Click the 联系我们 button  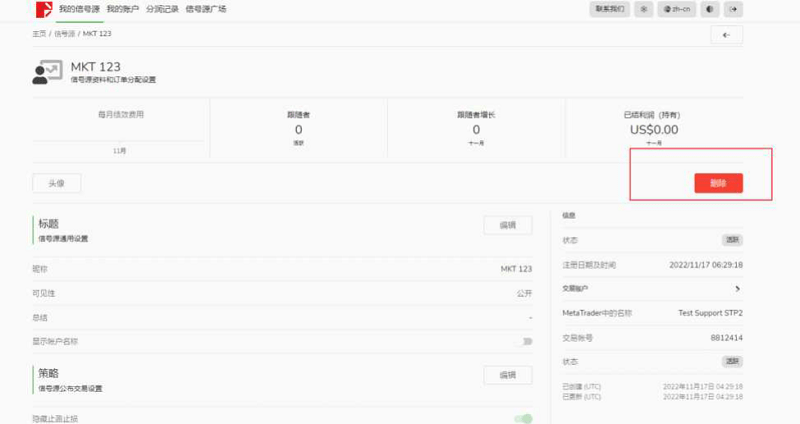pos(609,9)
